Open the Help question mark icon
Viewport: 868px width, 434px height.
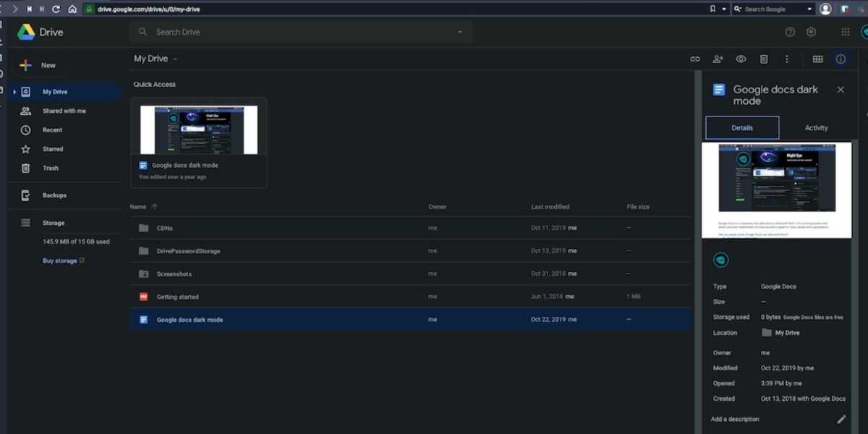click(790, 32)
